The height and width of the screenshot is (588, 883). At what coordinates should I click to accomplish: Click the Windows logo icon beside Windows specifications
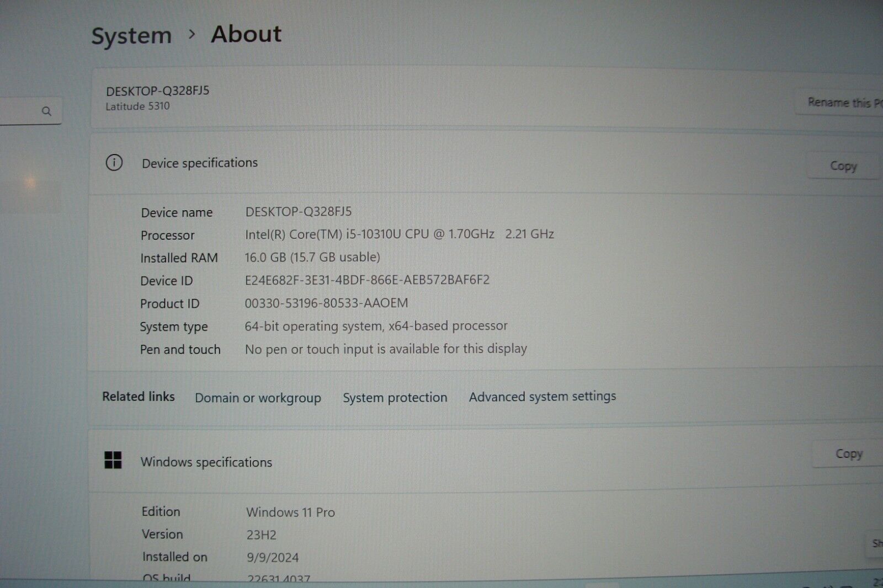113,460
